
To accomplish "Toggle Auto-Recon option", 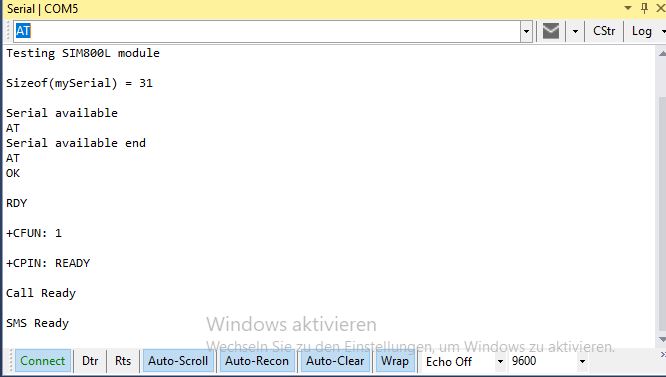I will [257, 361].
